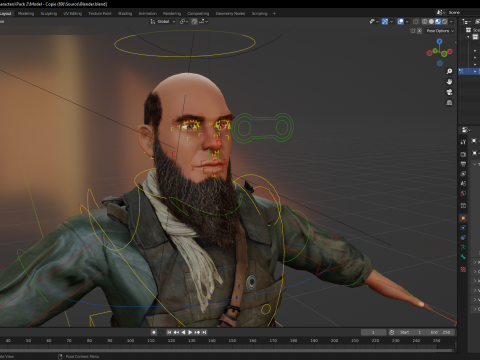Jump to the timeline end frame
The width and height of the screenshot is (480, 360).
pos(204,332)
